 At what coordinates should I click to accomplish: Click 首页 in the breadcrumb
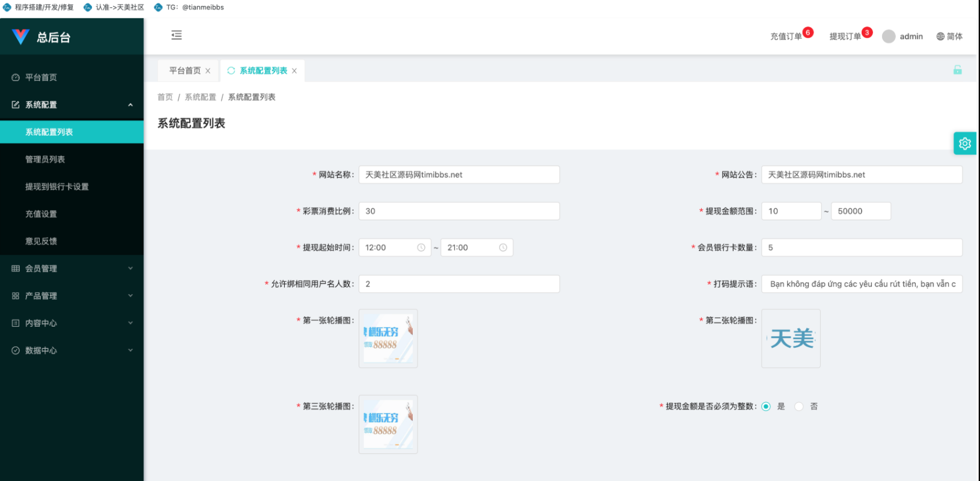pyautogui.click(x=165, y=97)
